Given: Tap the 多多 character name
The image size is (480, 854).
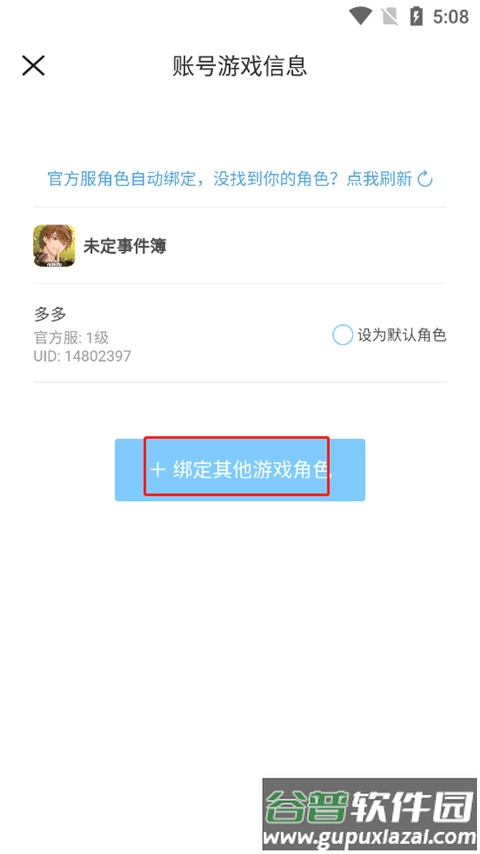Looking at the screenshot, I should point(50,314).
